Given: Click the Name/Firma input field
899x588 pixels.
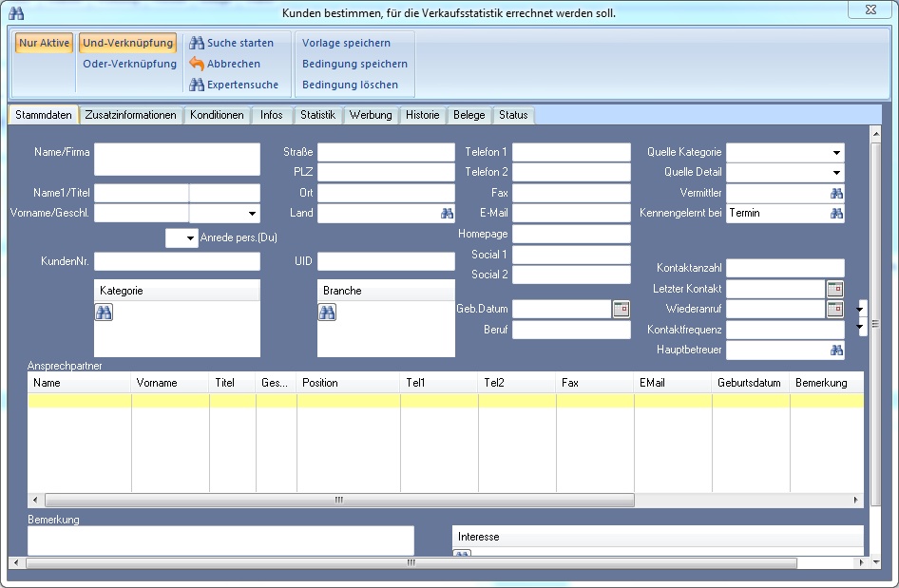Looking at the screenshot, I should tap(177, 160).
